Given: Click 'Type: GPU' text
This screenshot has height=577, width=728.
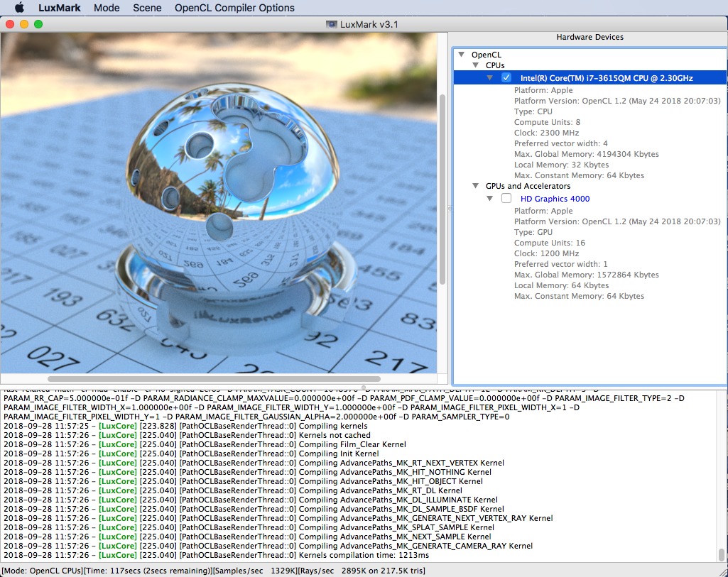Looking at the screenshot, I should click(533, 232).
